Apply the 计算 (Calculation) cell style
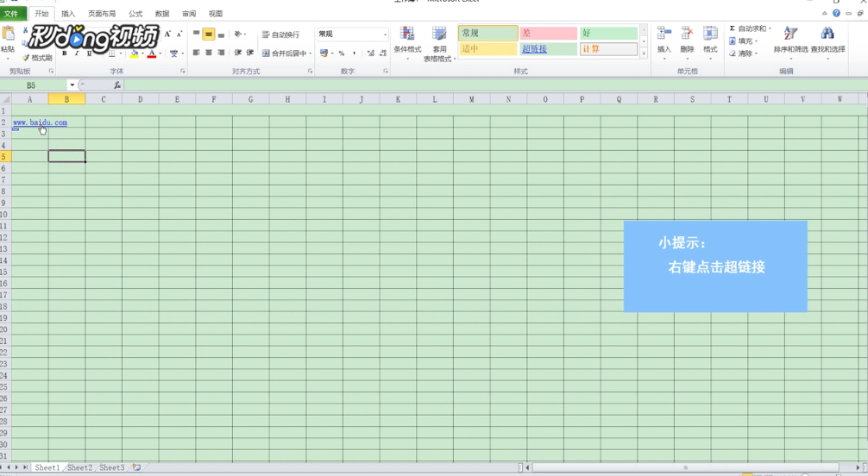Viewport: 868px width, 476px height. pos(608,48)
